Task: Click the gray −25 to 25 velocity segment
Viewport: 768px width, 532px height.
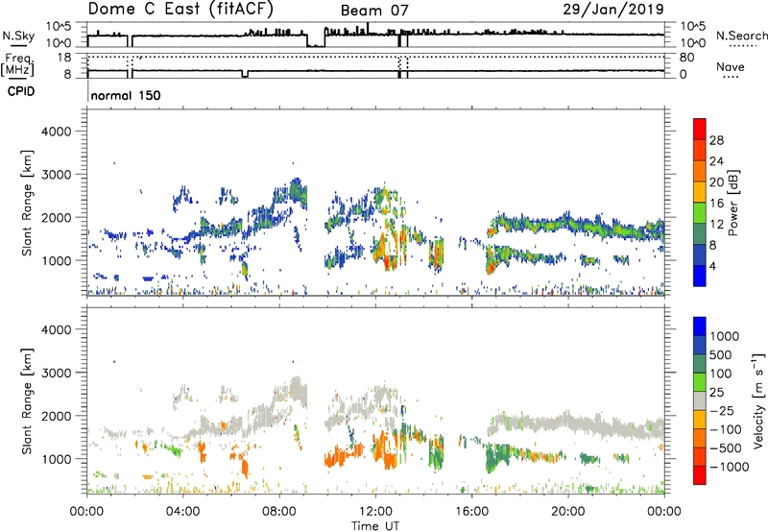Action: 700,400
